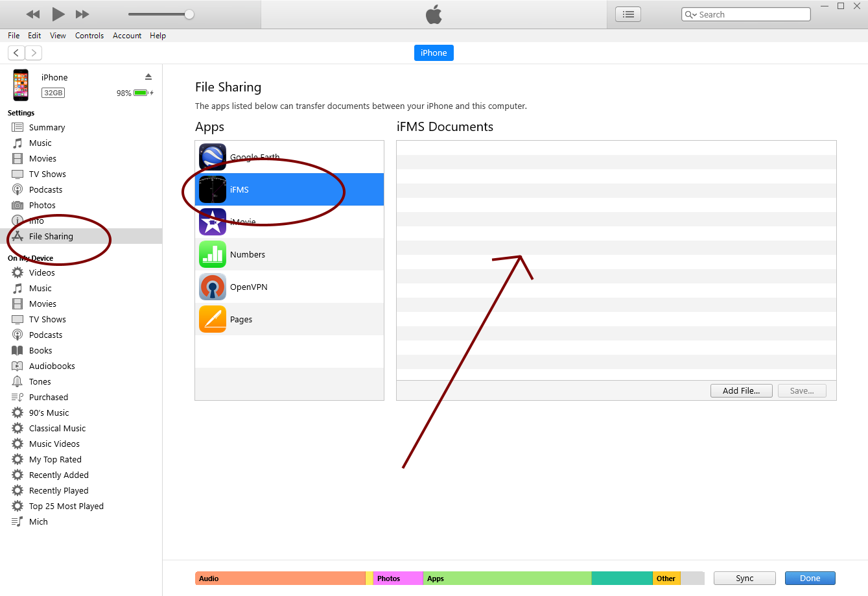The height and width of the screenshot is (596, 868).
Task: Open the Music Videos playlist
Action: [x=54, y=444]
